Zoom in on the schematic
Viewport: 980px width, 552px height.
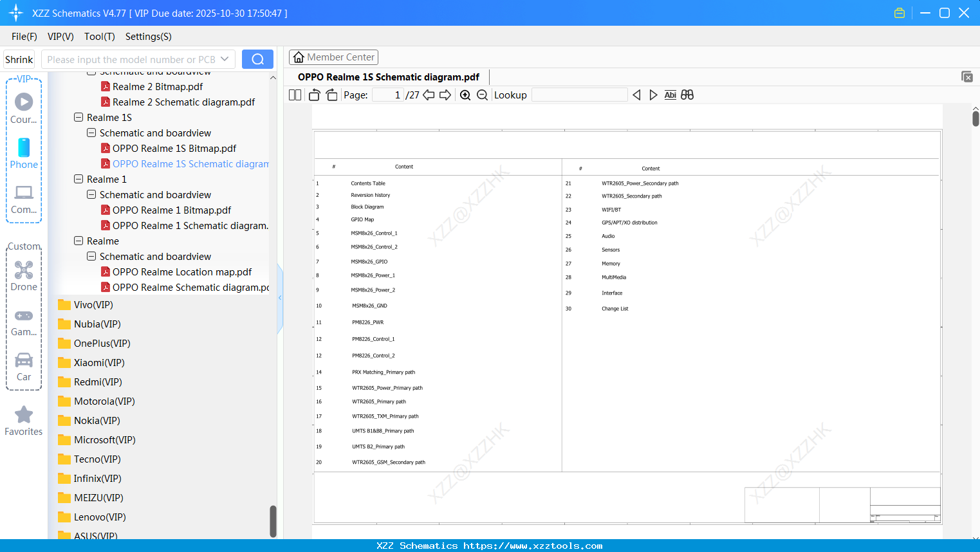tap(465, 95)
